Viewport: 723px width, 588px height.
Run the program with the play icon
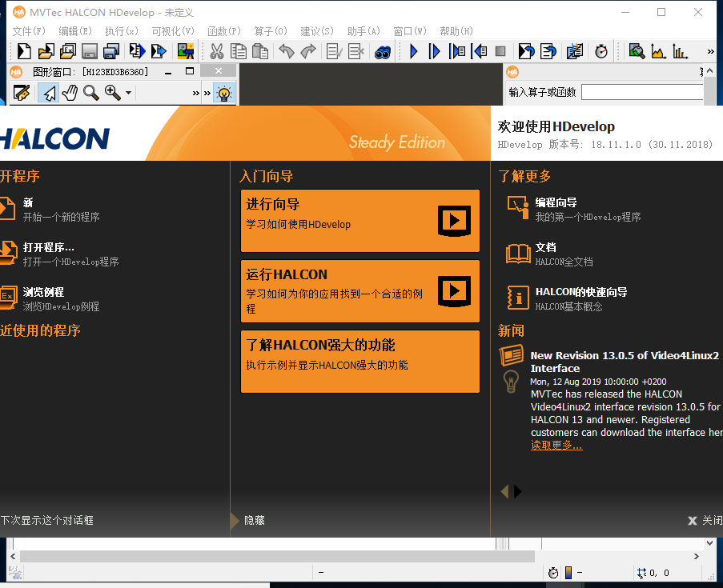click(x=414, y=50)
